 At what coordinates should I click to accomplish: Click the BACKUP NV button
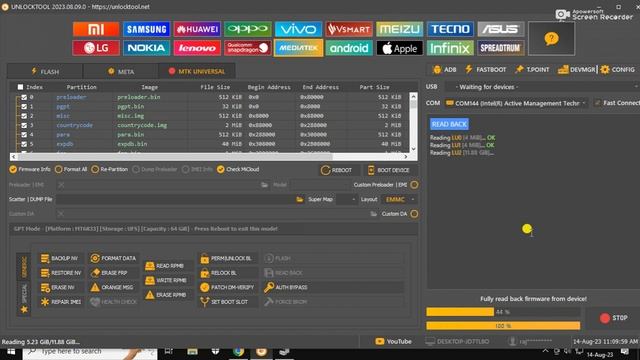point(60,258)
